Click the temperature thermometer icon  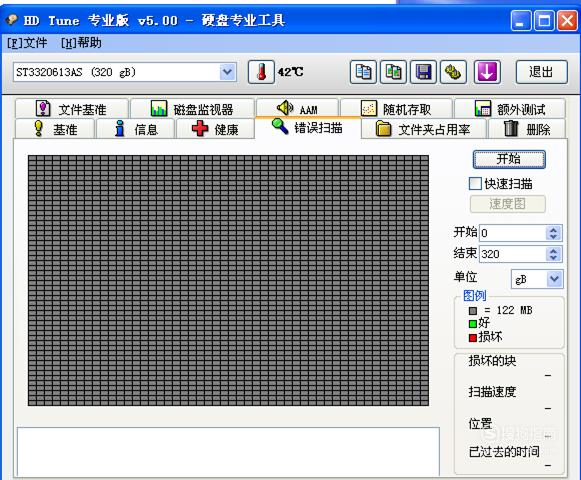pos(261,72)
